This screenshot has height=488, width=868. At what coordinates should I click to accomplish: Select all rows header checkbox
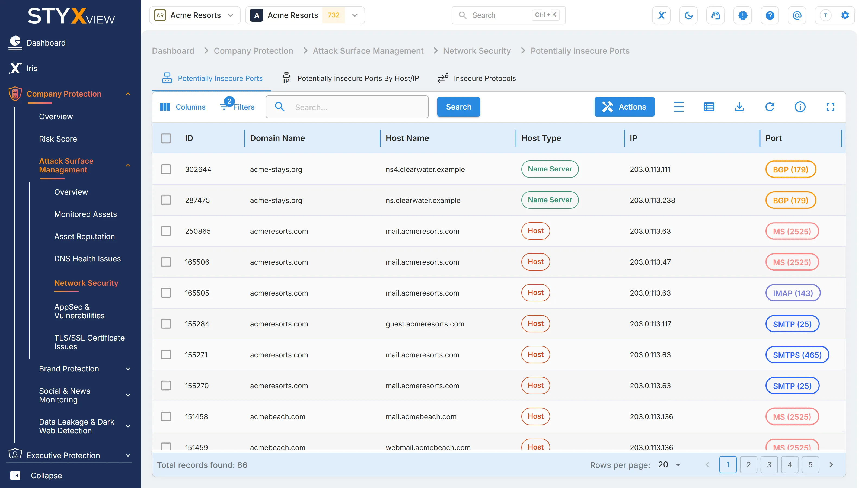pyautogui.click(x=166, y=138)
